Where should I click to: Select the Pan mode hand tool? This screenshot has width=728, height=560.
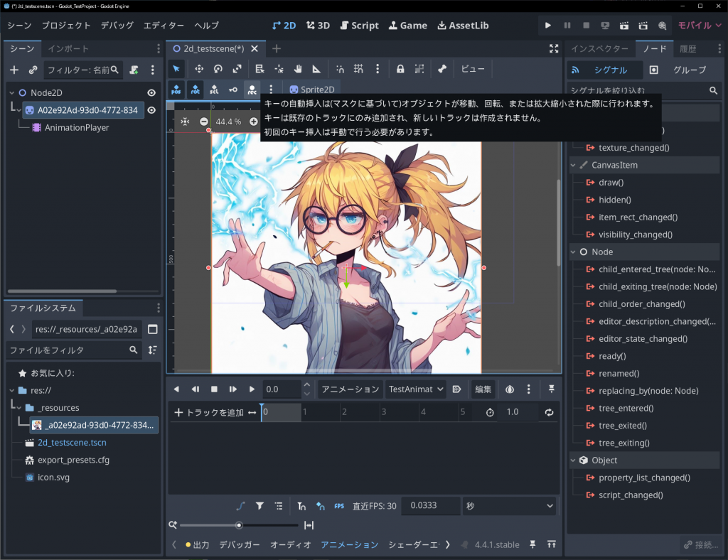tap(298, 69)
